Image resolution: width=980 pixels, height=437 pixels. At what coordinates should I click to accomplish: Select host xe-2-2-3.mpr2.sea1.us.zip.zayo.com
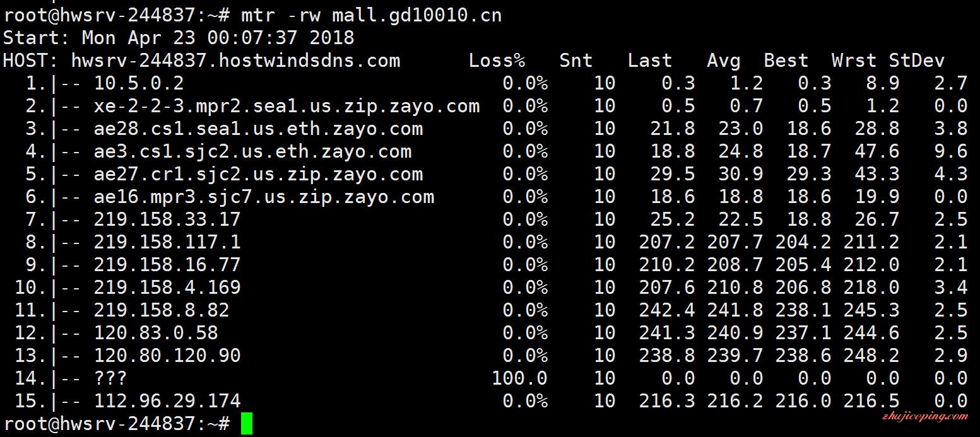click(287, 106)
